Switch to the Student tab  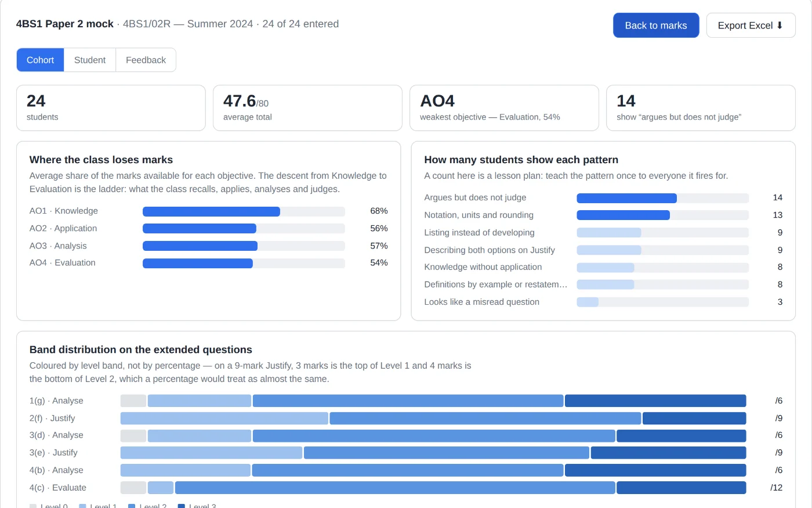(x=90, y=60)
